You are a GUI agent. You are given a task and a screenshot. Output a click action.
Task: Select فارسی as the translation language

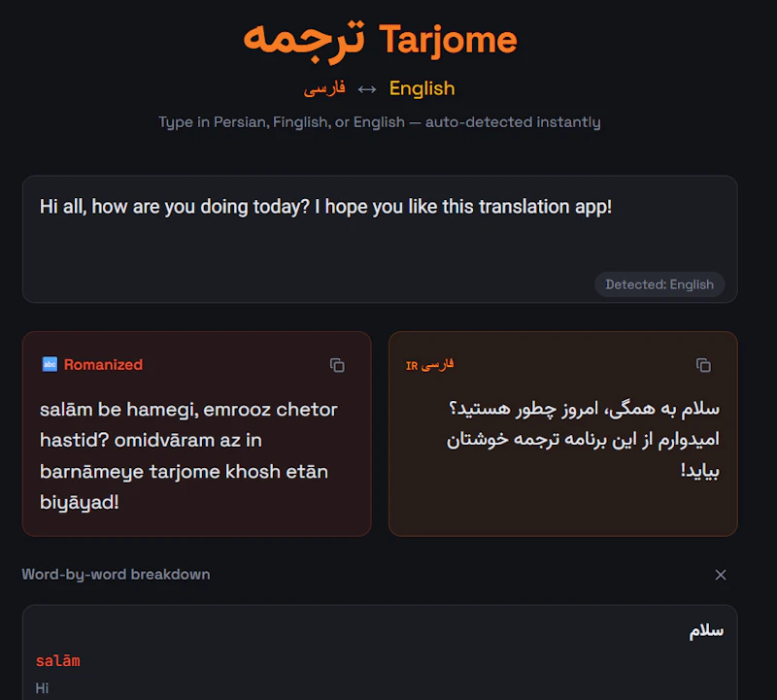coord(327,87)
